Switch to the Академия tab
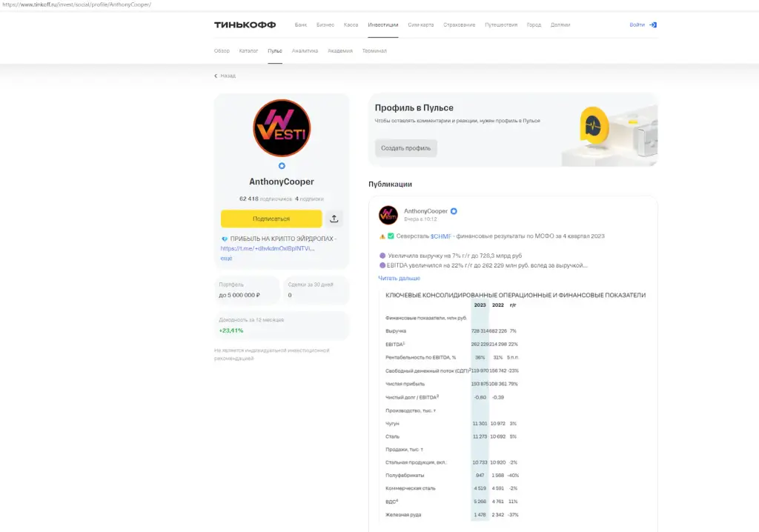 (339, 51)
